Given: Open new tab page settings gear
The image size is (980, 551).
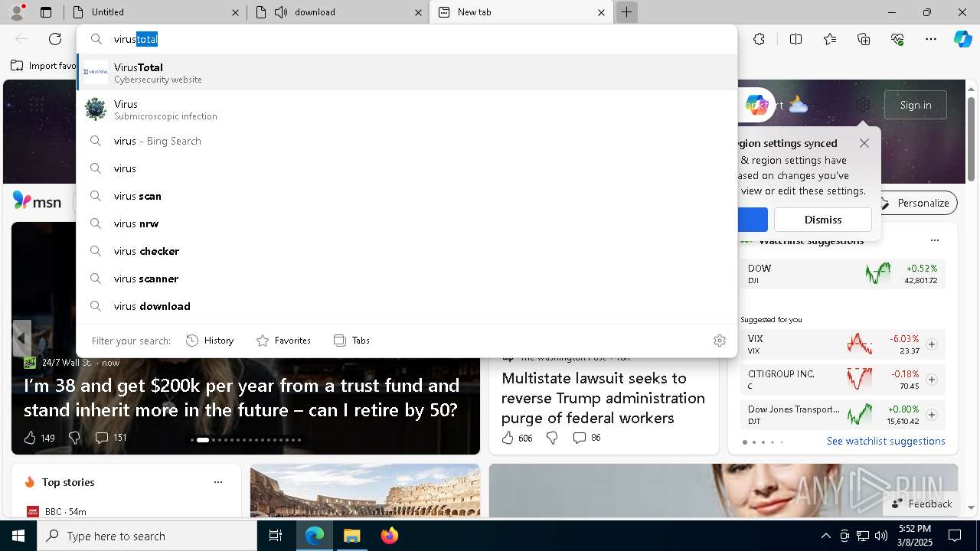Looking at the screenshot, I should click(863, 105).
